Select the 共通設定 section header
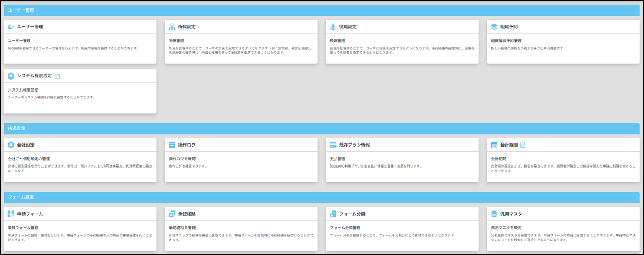This screenshot has height=255, width=644. [321, 128]
